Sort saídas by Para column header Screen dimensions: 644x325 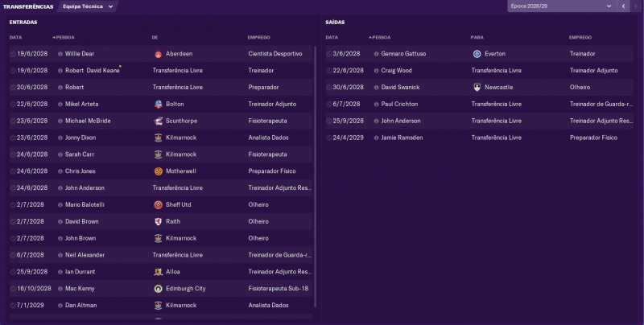[x=477, y=37]
